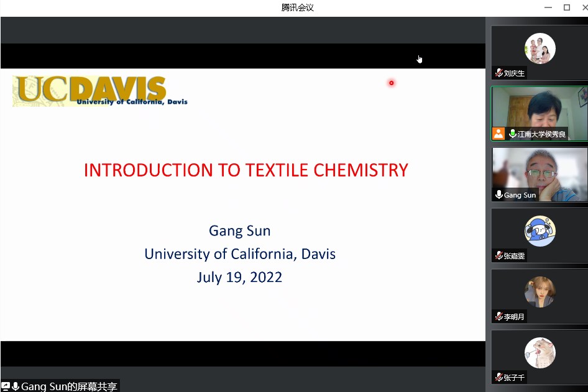Image resolution: width=588 pixels, height=392 pixels.
Task: Select 李明月's profile photo avatar
Action: pyautogui.click(x=540, y=292)
